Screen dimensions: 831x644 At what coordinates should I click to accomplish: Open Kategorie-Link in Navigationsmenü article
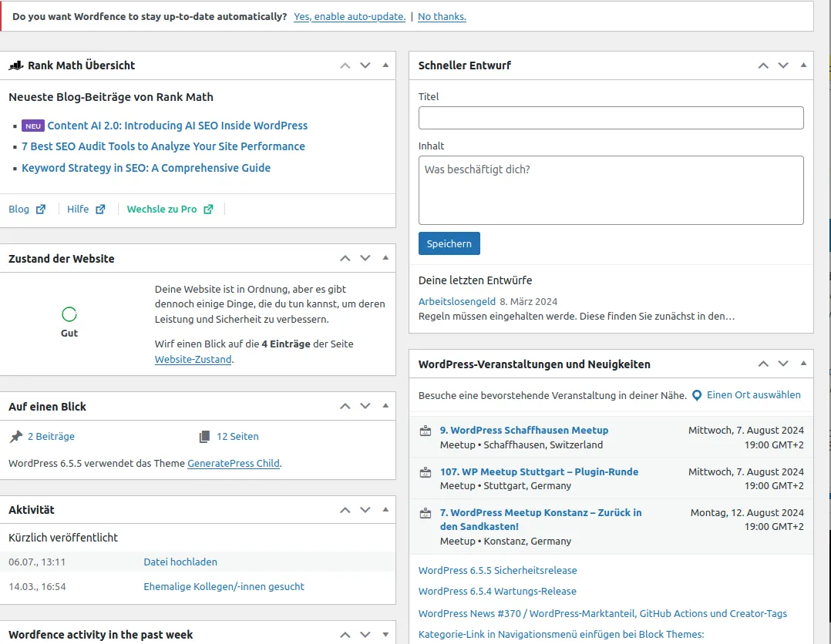pyautogui.click(x=561, y=634)
